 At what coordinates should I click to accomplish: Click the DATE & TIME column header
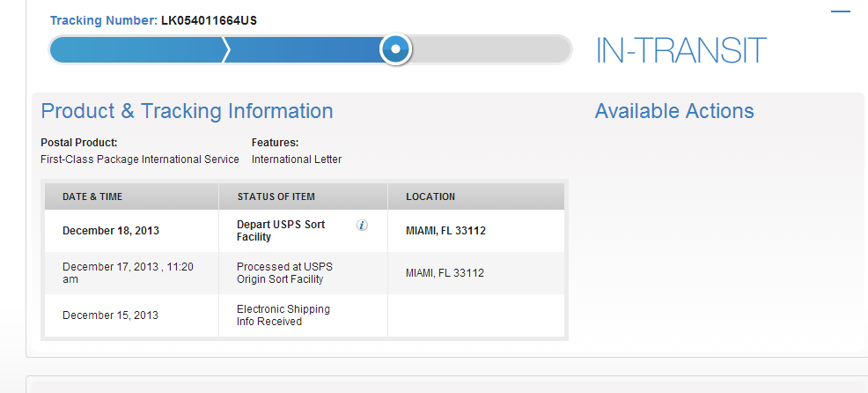92,196
